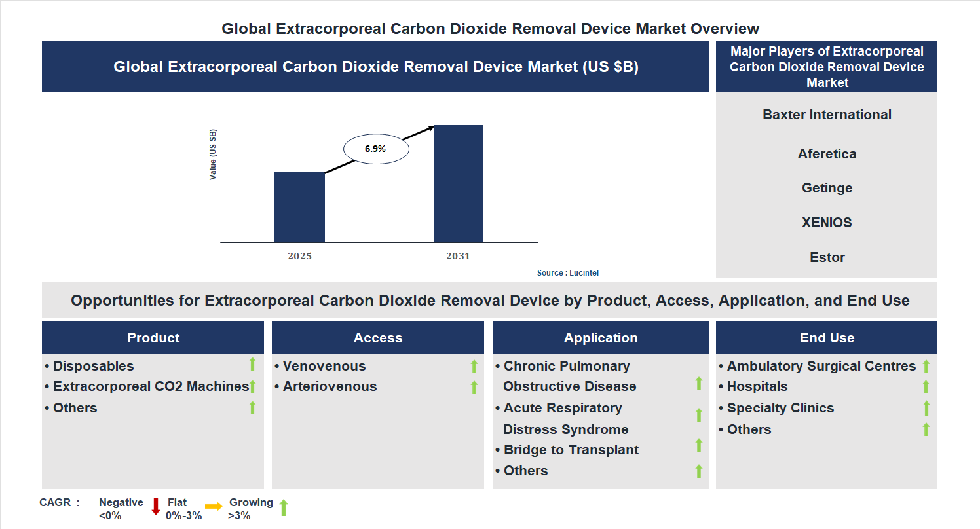The height and width of the screenshot is (529, 980).
Task: Open the Source: Lucintel link
Action: point(567,272)
